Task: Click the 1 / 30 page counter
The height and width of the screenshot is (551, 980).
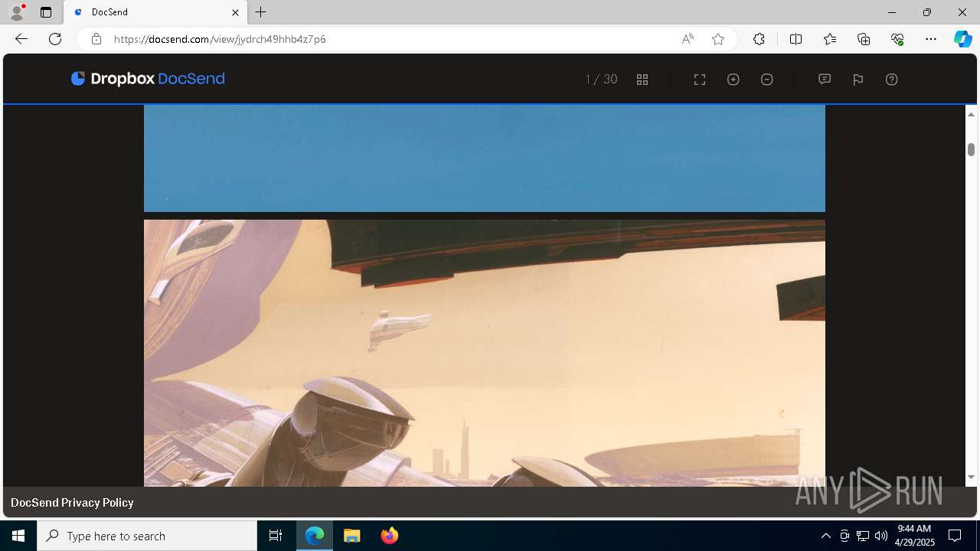Action: click(601, 80)
